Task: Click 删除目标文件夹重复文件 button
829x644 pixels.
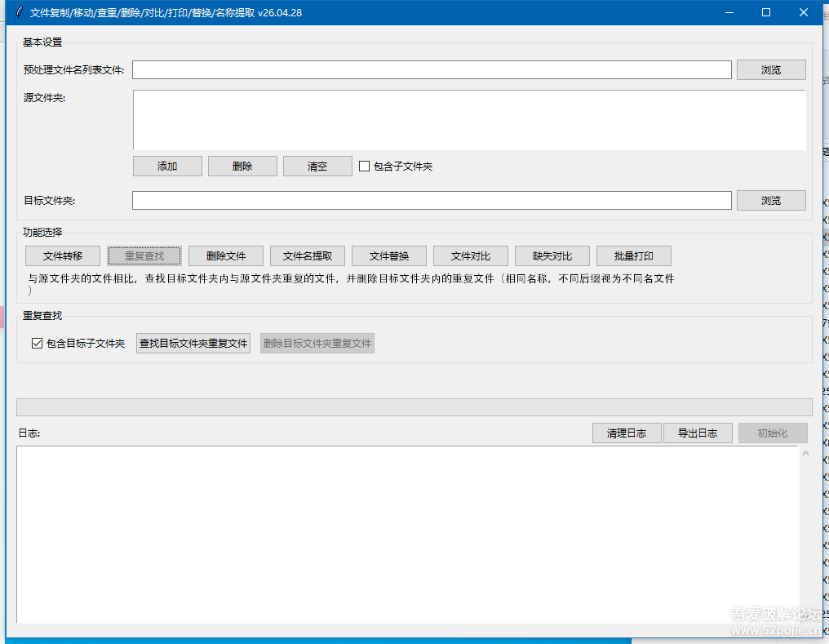Action: (317, 343)
